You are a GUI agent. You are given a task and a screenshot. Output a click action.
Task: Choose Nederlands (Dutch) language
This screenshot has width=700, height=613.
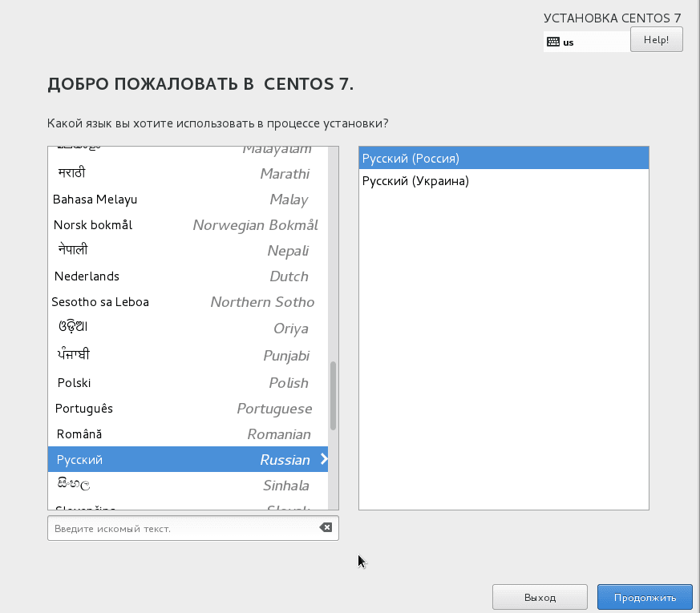tap(188, 276)
